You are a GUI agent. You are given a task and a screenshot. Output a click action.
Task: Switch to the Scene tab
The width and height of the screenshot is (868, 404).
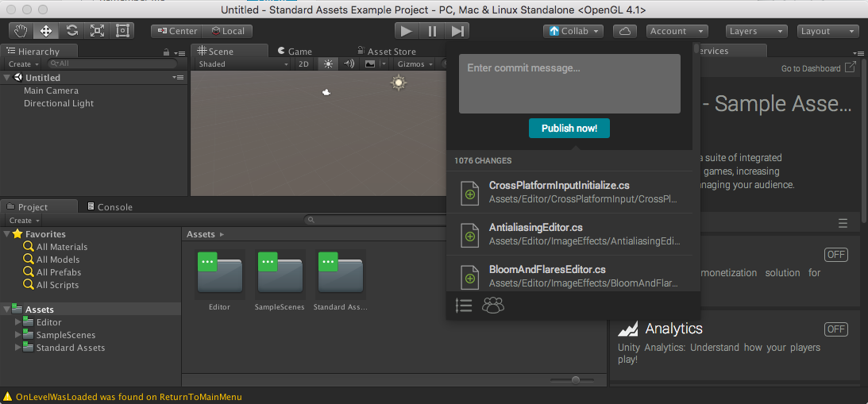tap(229, 52)
